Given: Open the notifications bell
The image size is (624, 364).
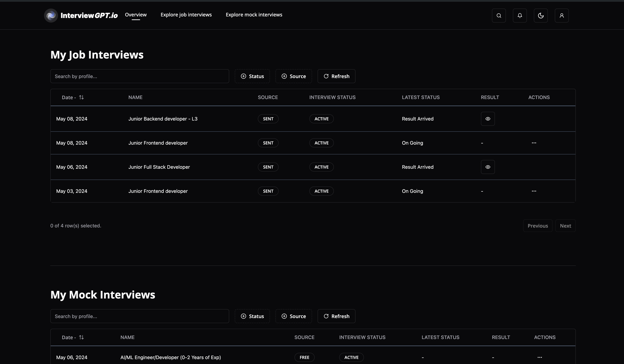Looking at the screenshot, I should point(520,16).
